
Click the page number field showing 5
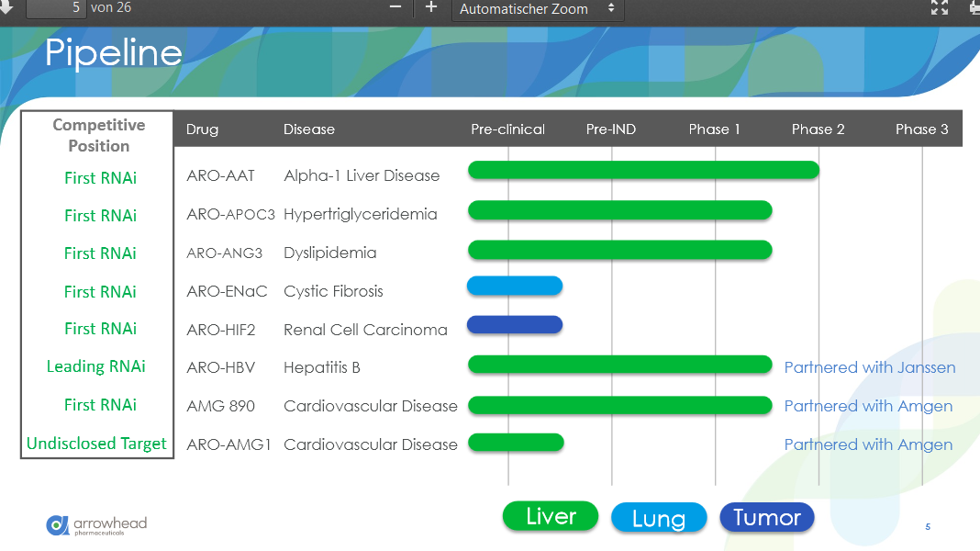(55, 7)
